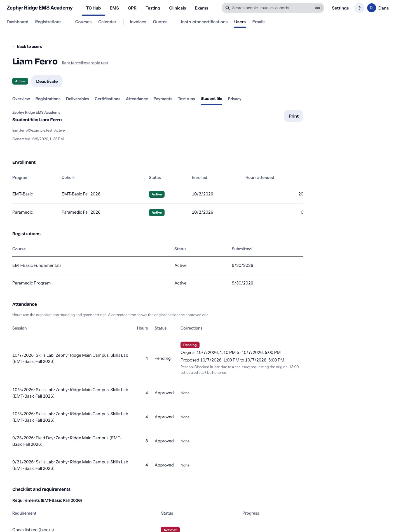Open Settings in the header
This screenshot has height=532, width=403.
pyautogui.click(x=340, y=8)
